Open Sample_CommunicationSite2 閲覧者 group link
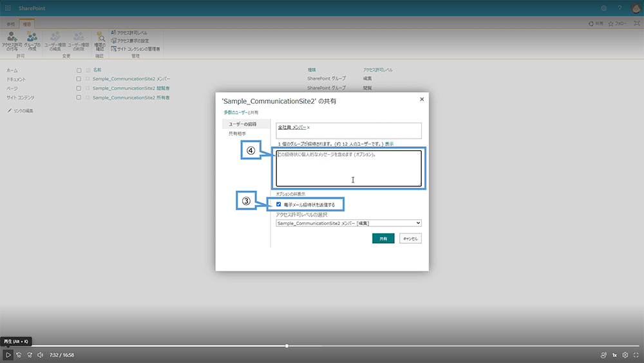 pos(131,88)
